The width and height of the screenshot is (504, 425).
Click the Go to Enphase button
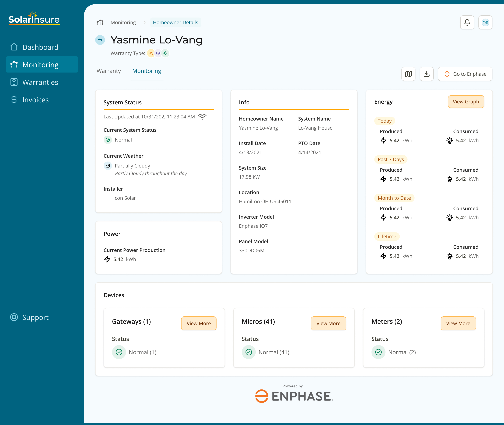[x=465, y=74]
